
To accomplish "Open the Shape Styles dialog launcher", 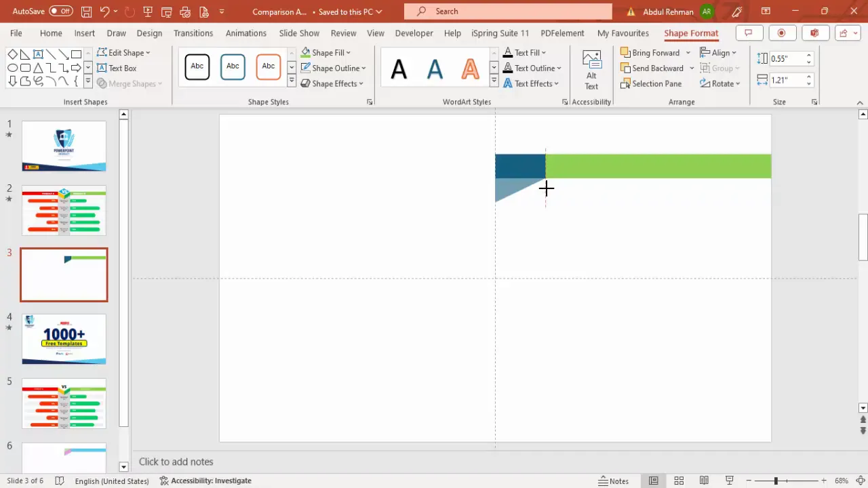I will pos(370,102).
